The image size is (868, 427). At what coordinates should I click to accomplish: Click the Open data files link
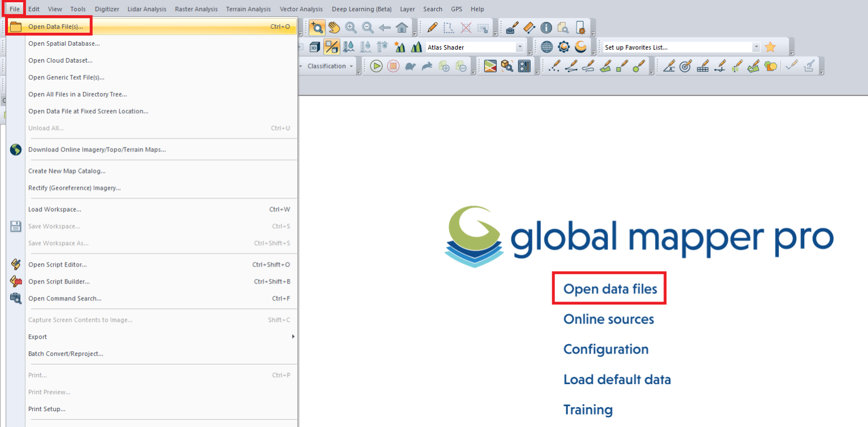pyautogui.click(x=609, y=289)
